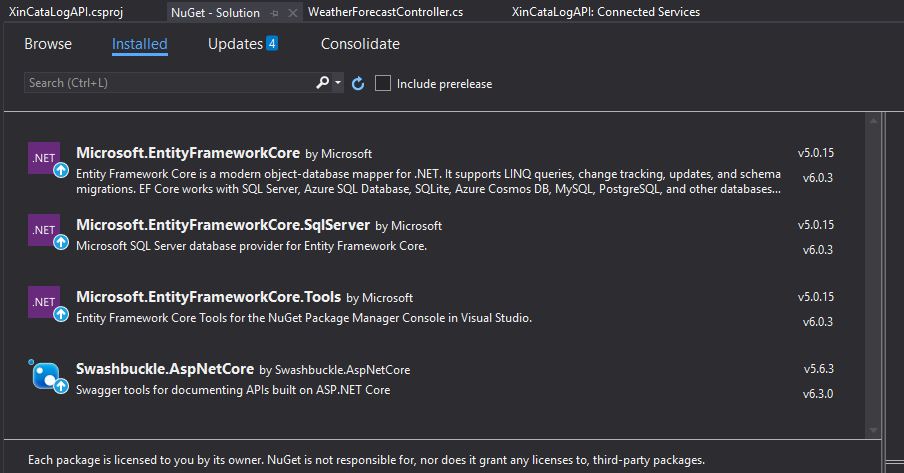Go to the Browse packages tab
The height and width of the screenshot is (473, 904).
[x=48, y=44]
